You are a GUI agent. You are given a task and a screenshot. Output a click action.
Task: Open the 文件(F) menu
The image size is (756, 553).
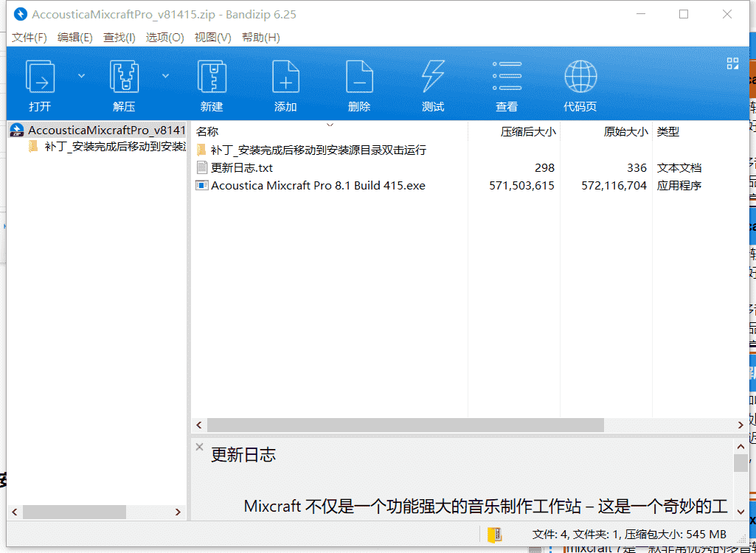[x=30, y=38]
